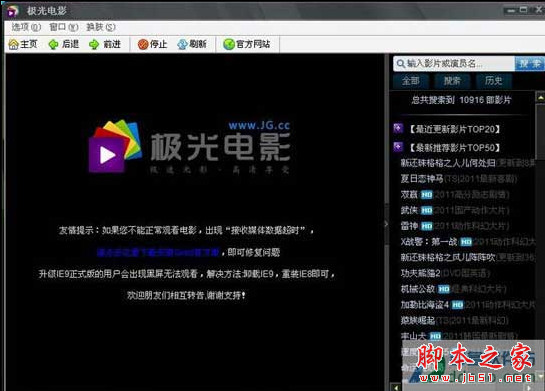The image size is (545, 391).
Task: Select movie 新还珠格格之人儿何处归
Action: click(448, 163)
